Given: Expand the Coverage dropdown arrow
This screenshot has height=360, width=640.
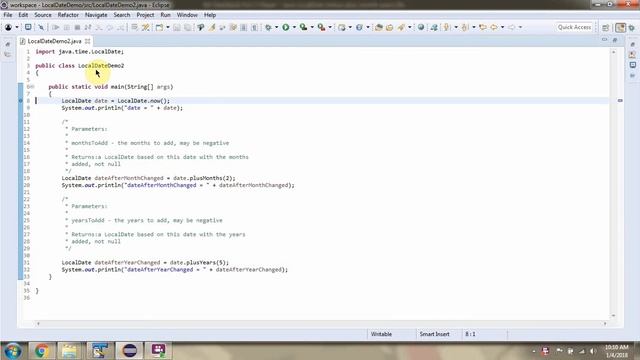Looking at the screenshot, I should pos(312,27).
